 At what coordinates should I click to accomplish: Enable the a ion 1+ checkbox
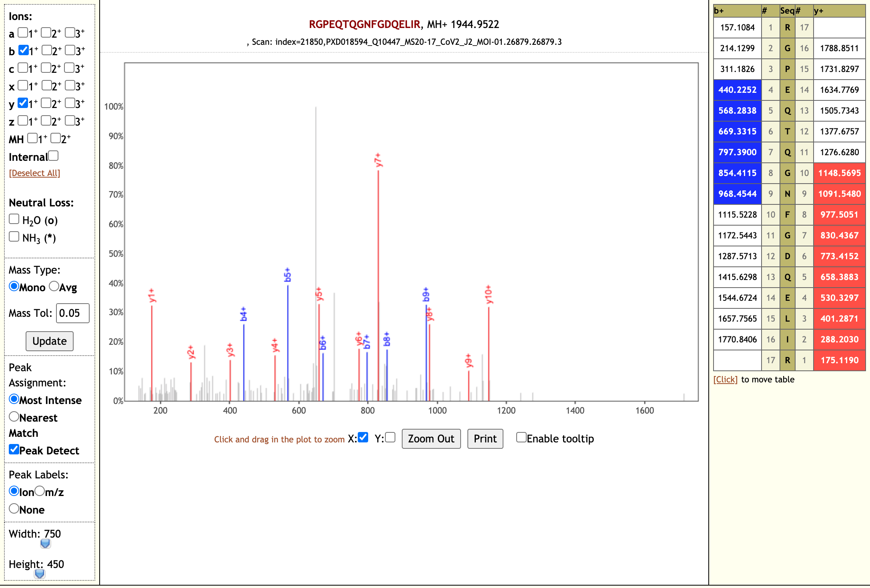click(23, 32)
